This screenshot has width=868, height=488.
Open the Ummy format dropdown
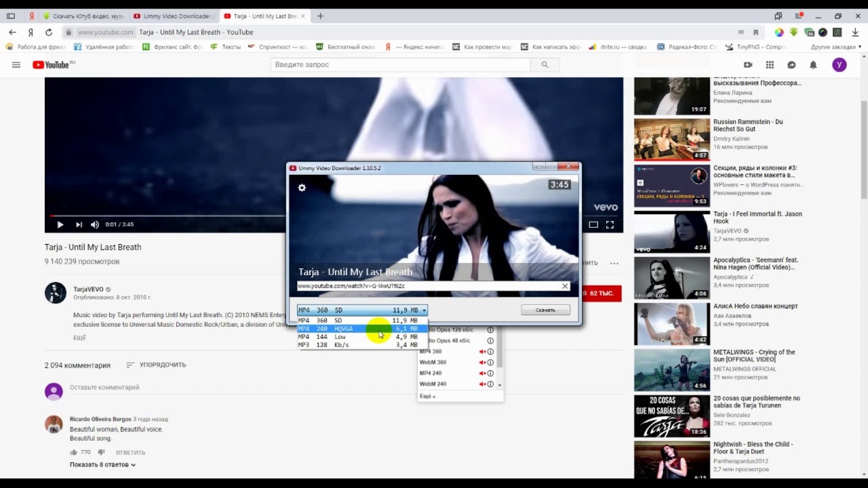[362, 310]
